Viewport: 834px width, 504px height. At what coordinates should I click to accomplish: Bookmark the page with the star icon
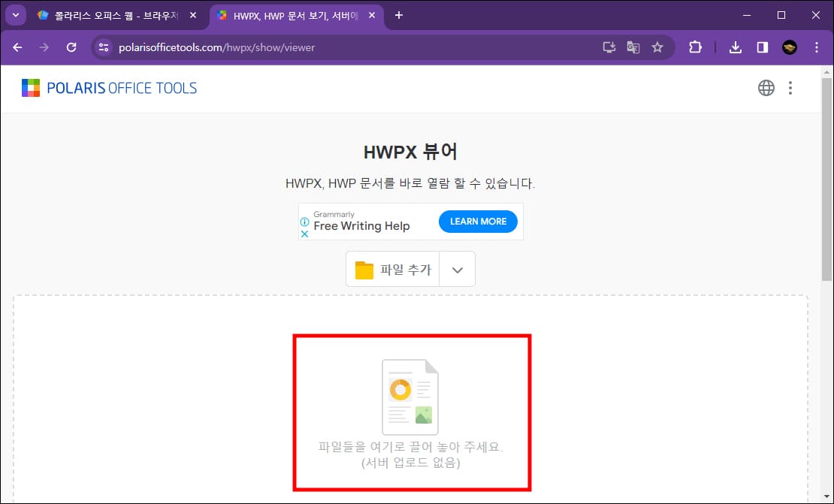coord(658,47)
